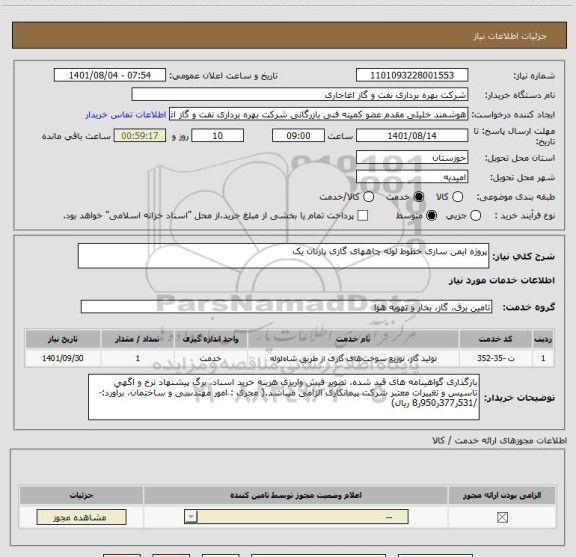Click the remaining days field showing 10

217,136
